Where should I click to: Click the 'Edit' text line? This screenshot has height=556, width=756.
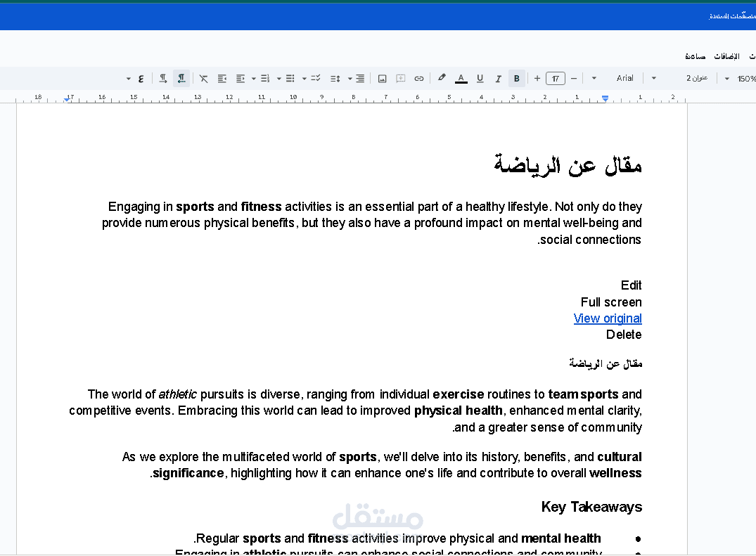click(x=631, y=285)
